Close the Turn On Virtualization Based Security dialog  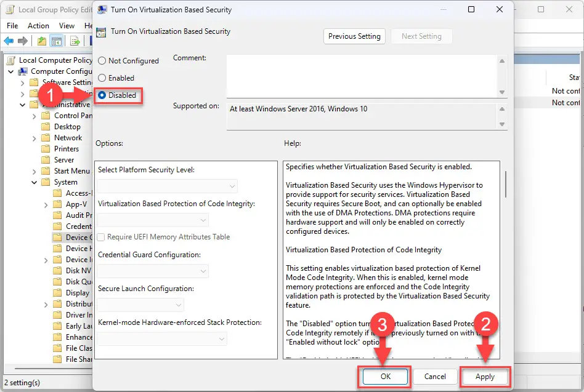(500, 9)
